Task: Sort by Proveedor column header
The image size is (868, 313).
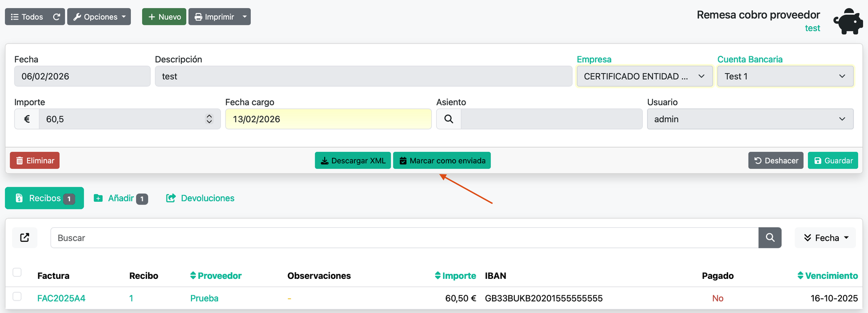Action: pos(216,276)
